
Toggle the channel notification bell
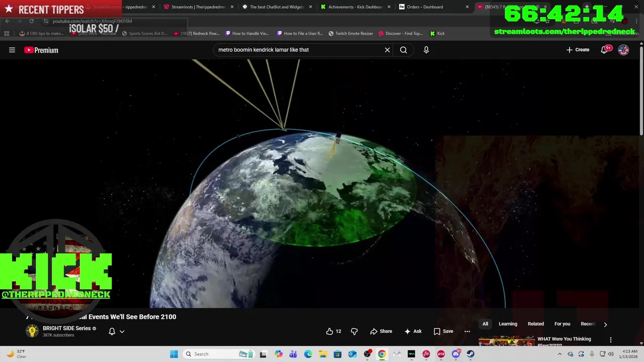click(112, 331)
